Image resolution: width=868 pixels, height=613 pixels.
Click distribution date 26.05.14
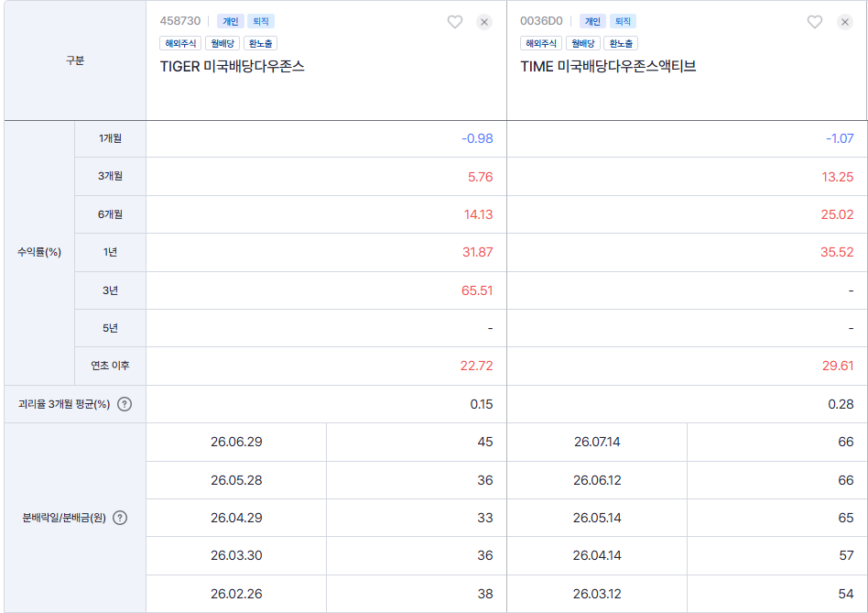597,518
